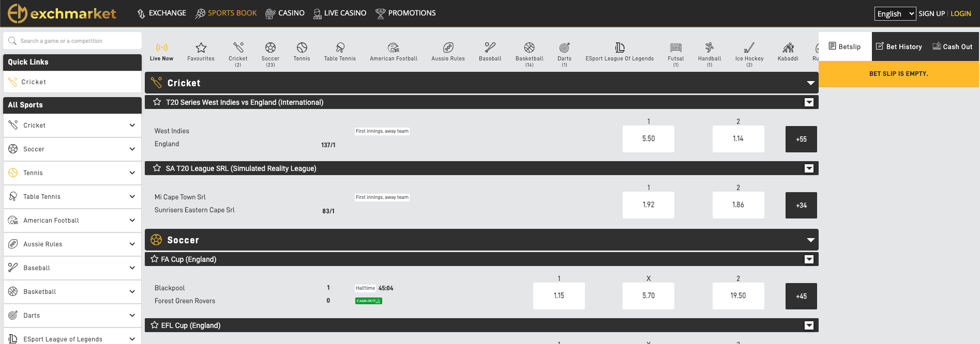Bet on England at 1.14

[738, 139]
